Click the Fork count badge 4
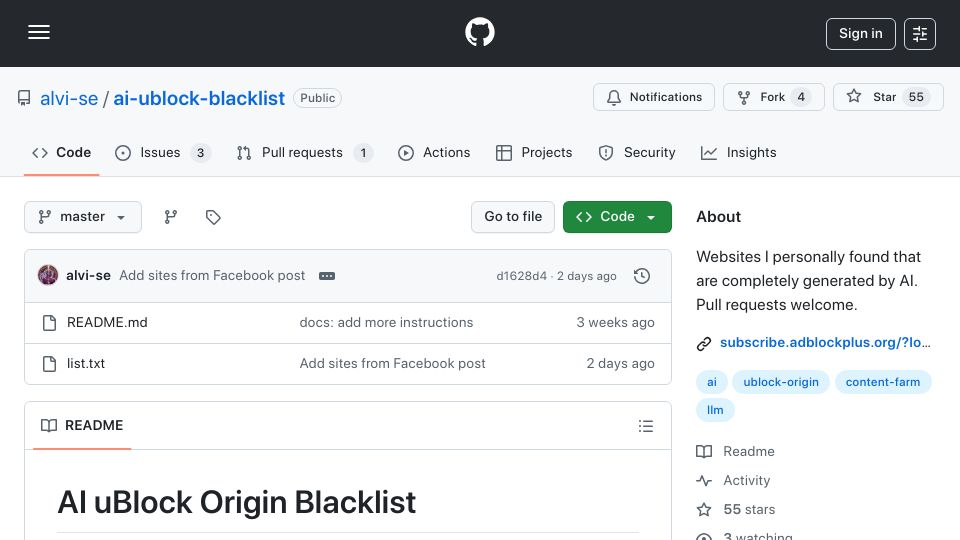Viewport: 960px width, 540px height. (801, 97)
